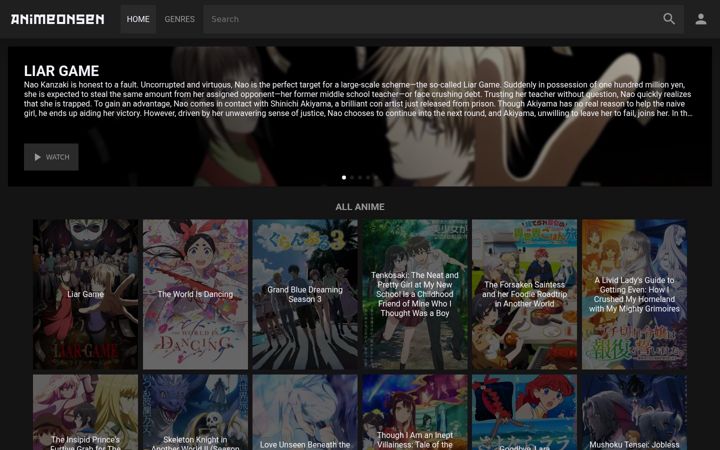Open the Goodbye, Lara card
The image size is (720, 450).
(x=524, y=412)
